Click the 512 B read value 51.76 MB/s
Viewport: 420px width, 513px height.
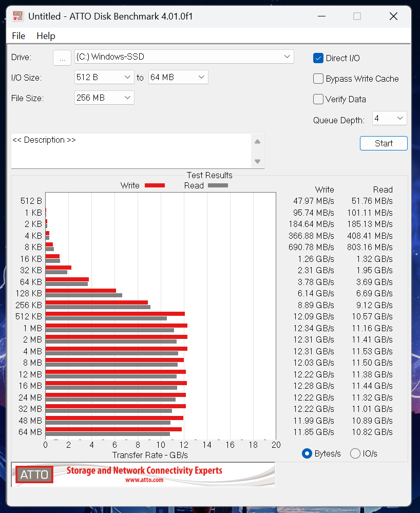click(372, 201)
